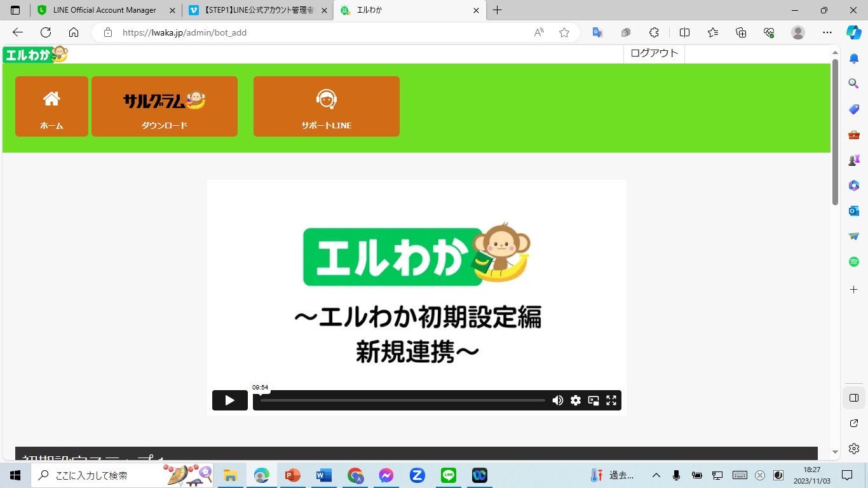Image resolution: width=868 pixels, height=488 pixels.
Task: Select the エルわか browser tab
Action: tap(410, 10)
